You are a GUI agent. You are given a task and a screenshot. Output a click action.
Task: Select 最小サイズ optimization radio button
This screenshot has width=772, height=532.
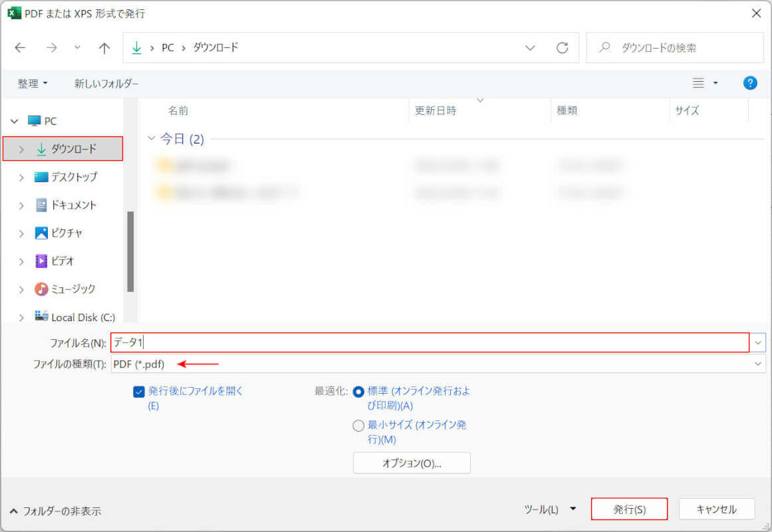coord(358,426)
